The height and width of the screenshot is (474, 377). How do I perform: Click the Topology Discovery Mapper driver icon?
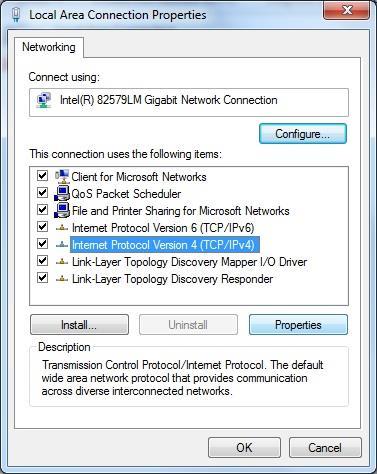62,262
